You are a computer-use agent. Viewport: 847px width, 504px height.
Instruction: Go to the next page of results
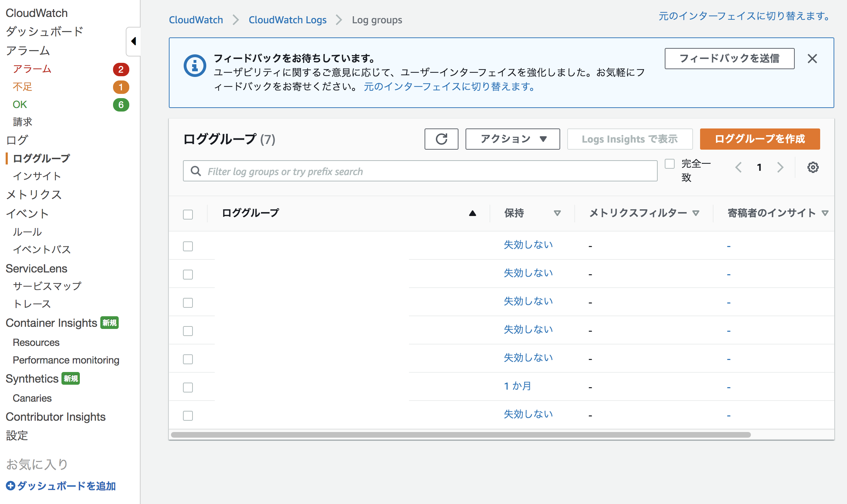(781, 167)
